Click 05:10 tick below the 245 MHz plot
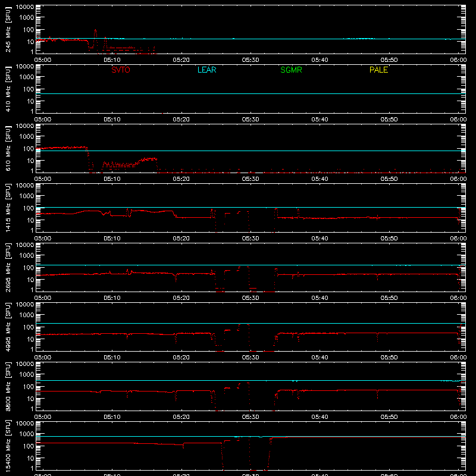Image resolution: width=476 pixels, height=476 pixels. [x=112, y=60]
